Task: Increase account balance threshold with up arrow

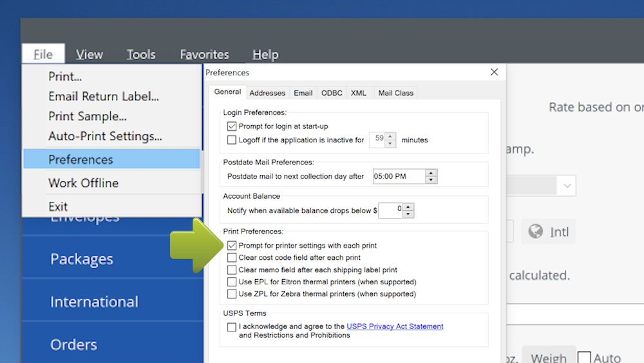Action: pos(408,206)
